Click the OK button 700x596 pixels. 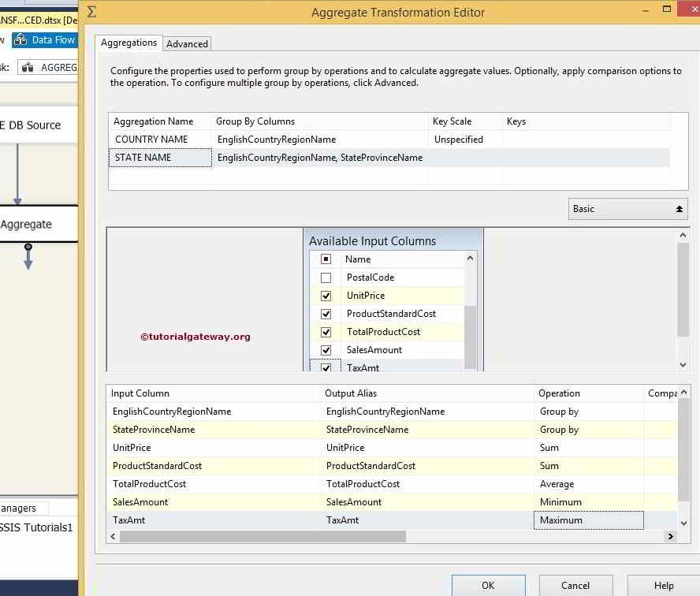(488, 585)
